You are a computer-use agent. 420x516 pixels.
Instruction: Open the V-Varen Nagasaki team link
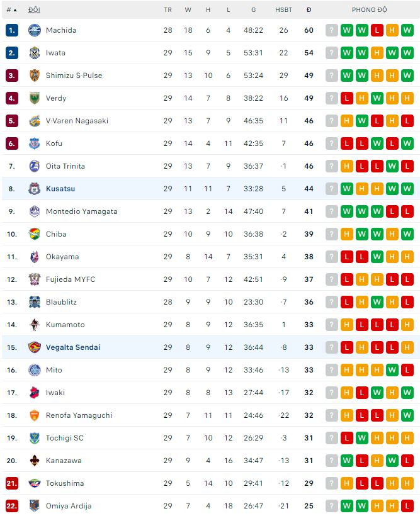77,121
